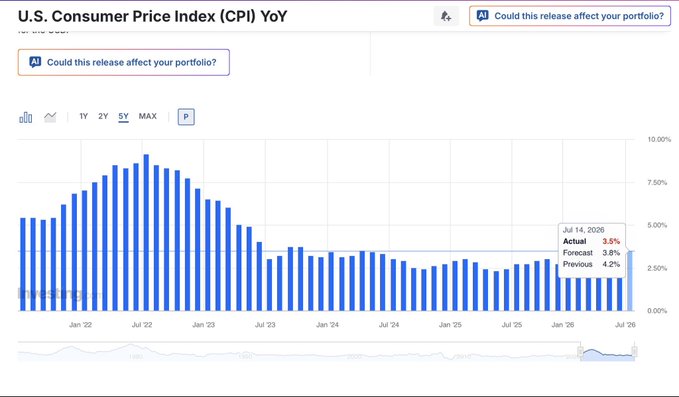This screenshot has width=679, height=397.
Task: Click the 'Jan '23' axis label
Action: (204, 325)
